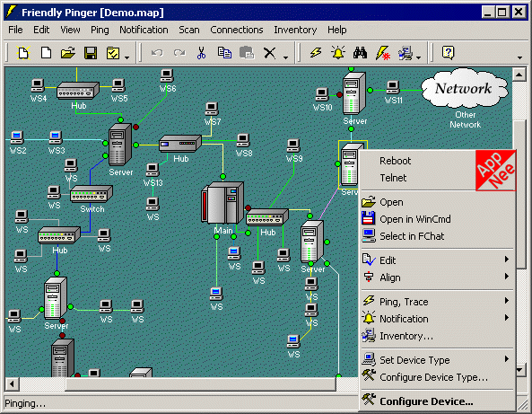532x414 pixels.
Task: Open the Scan menu
Action: 189,30
